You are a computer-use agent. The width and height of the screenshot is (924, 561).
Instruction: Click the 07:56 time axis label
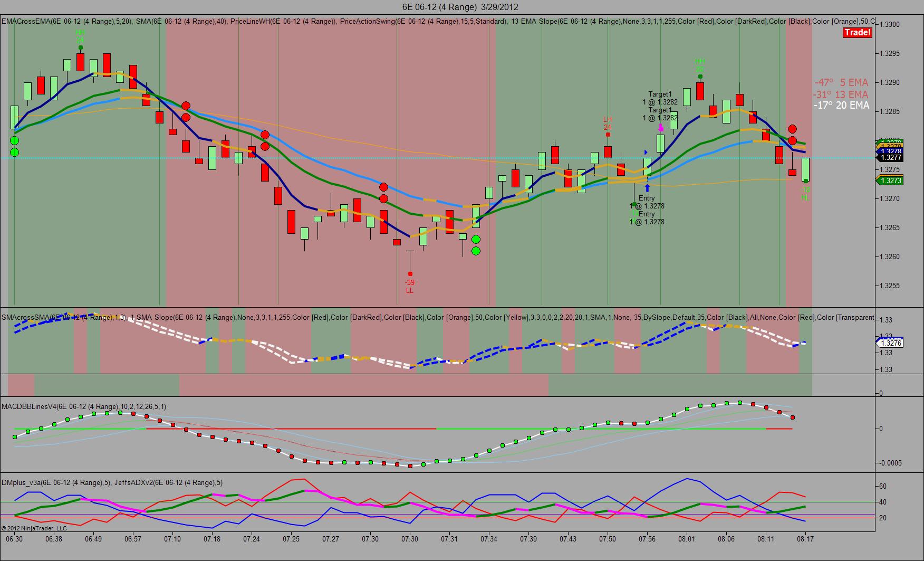(x=647, y=539)
